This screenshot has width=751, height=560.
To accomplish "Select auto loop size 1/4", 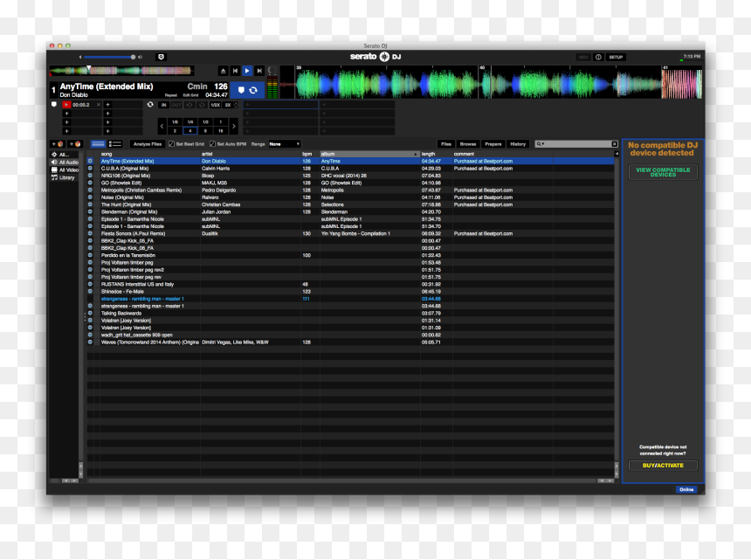I will pos(190,122).
